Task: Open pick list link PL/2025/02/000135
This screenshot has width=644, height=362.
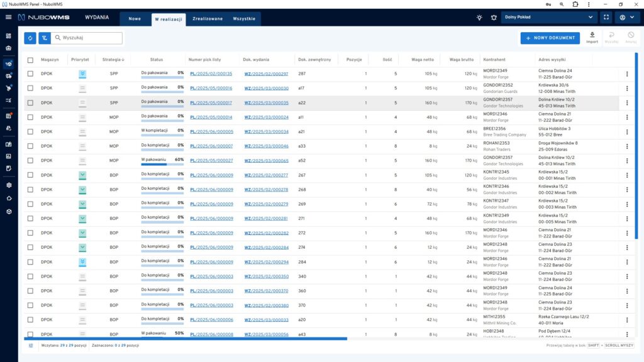Action: 211,74
